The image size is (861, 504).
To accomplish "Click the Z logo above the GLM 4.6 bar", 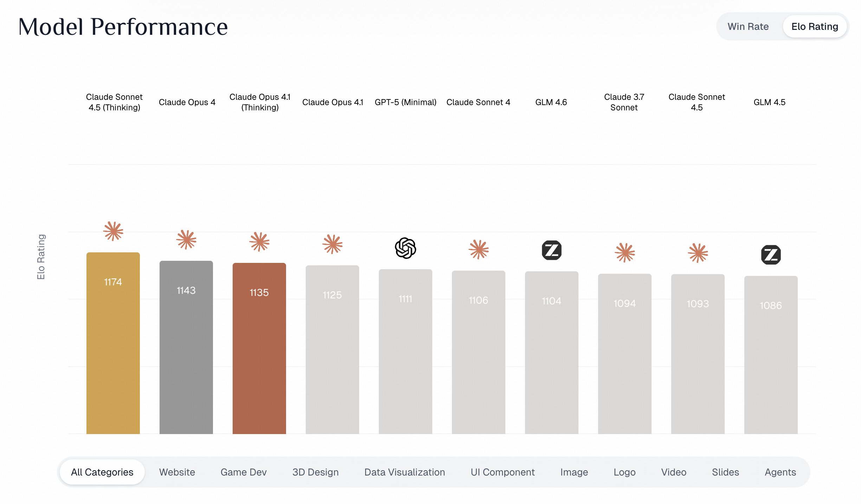I will click(x=551, y=250).
